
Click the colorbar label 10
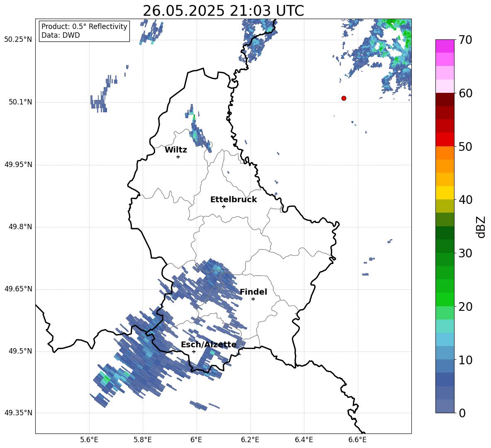(465, 360)
